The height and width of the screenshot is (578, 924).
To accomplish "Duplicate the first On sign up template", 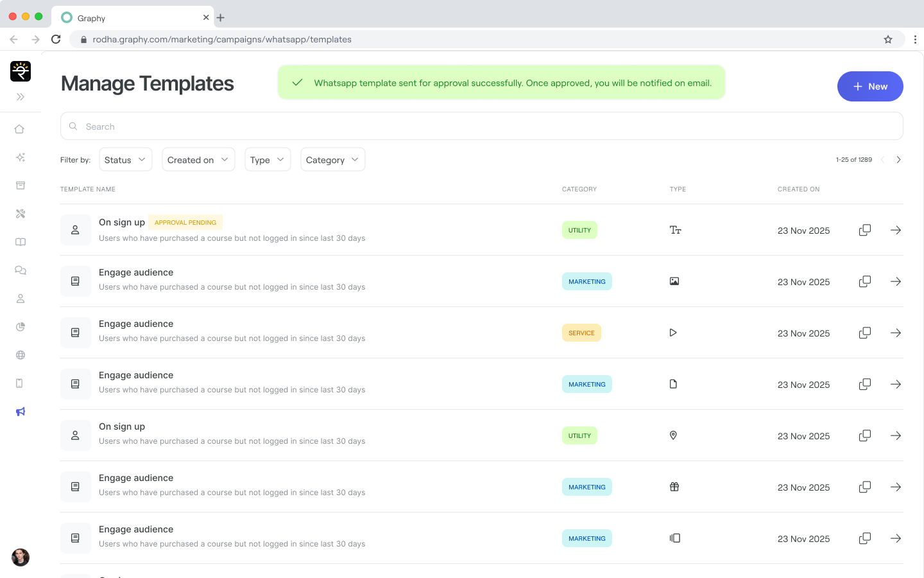I will click(864, 230).
